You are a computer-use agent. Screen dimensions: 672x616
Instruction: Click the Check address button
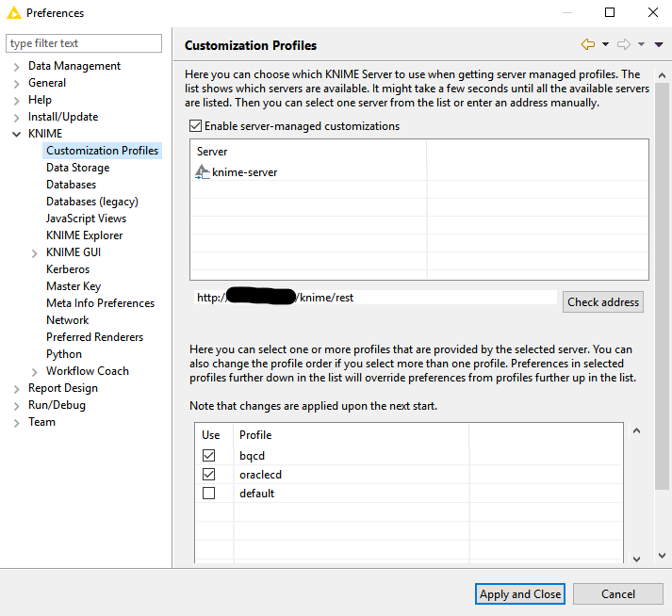click(603, 302)
